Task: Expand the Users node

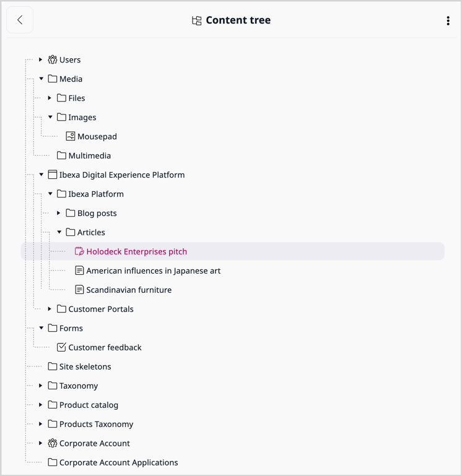Action: click(41, 60)
